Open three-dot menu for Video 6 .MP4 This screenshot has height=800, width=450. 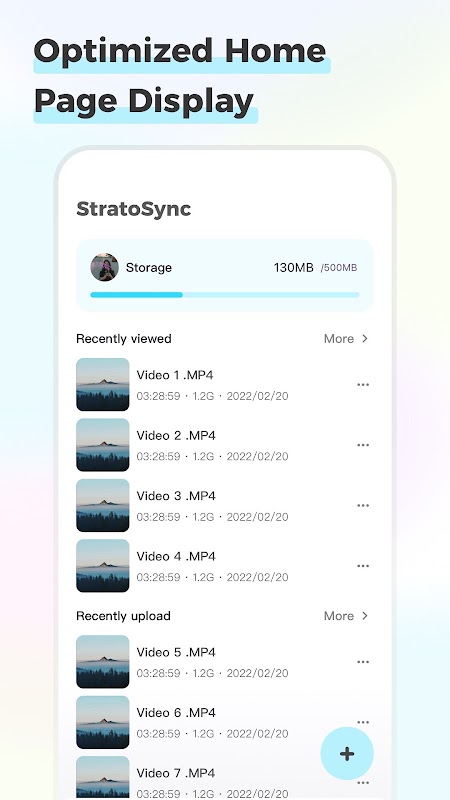click(x=363, y=722)
